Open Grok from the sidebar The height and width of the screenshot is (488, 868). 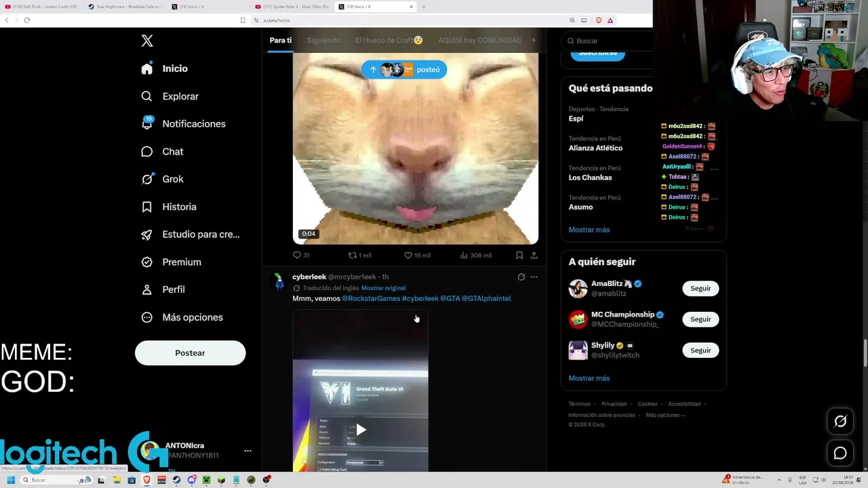pos(163,179)
